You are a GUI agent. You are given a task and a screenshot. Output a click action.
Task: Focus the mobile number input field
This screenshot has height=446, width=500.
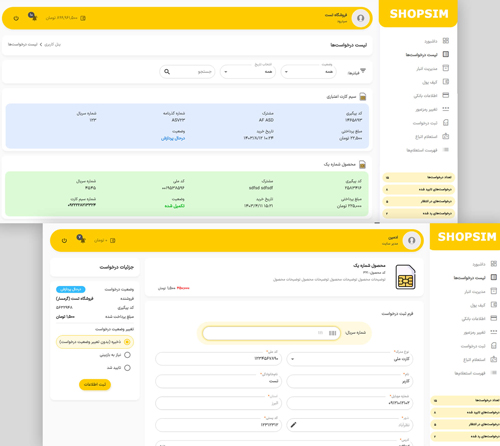[x=350, y=403]
